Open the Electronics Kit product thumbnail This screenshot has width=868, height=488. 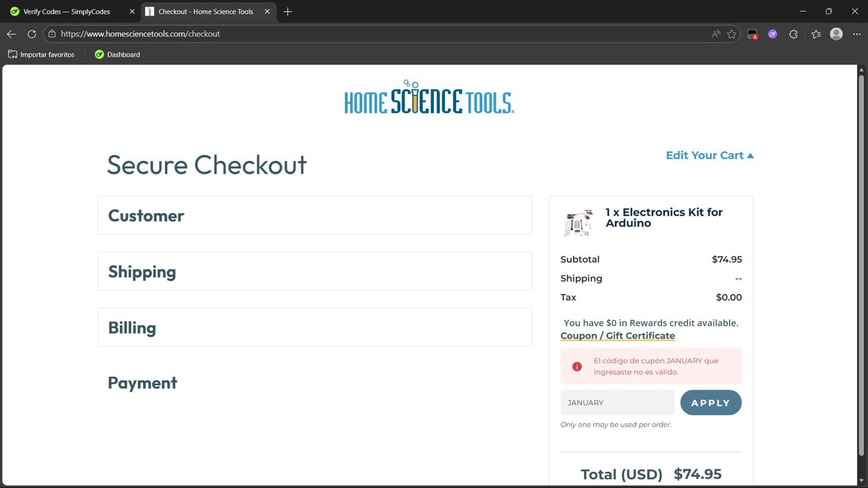coord(578,223)
